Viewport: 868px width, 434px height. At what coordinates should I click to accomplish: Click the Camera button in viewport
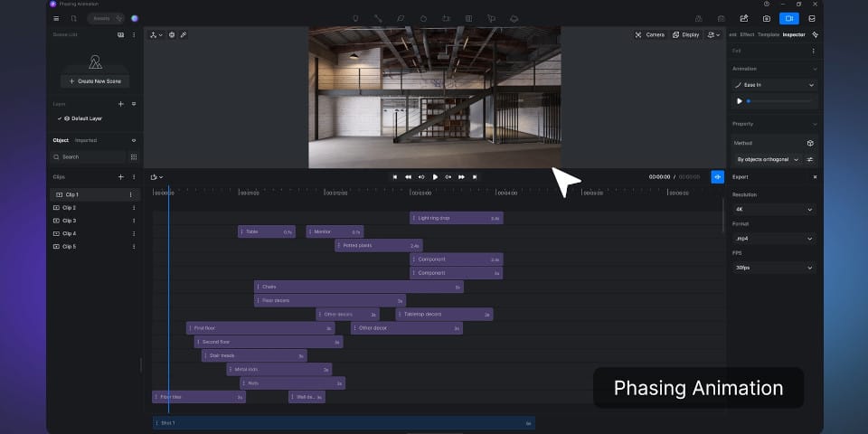[x=649, y=34]
